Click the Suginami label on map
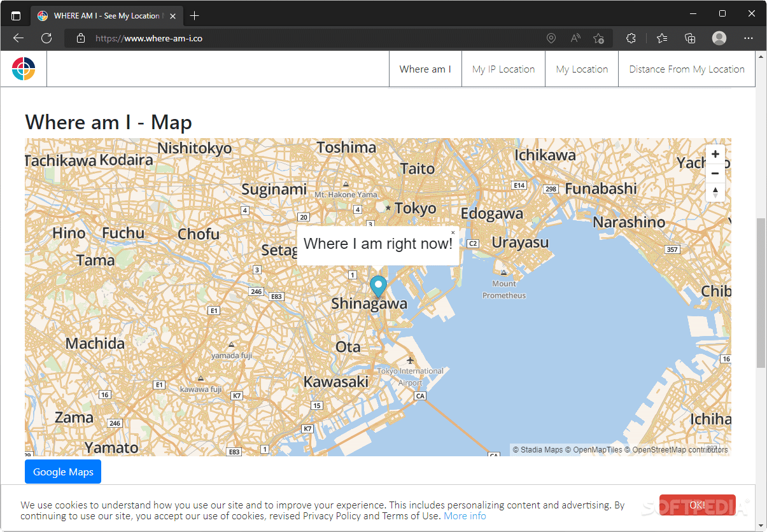The image size is (767, 532). point(274,190)
